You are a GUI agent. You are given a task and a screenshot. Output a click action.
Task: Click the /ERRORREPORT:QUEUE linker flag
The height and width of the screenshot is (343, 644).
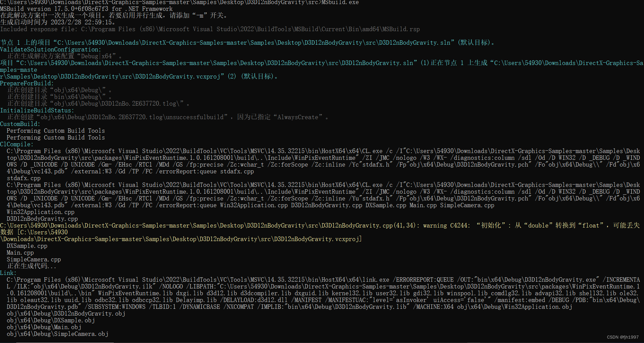click(x=423, y=280)
